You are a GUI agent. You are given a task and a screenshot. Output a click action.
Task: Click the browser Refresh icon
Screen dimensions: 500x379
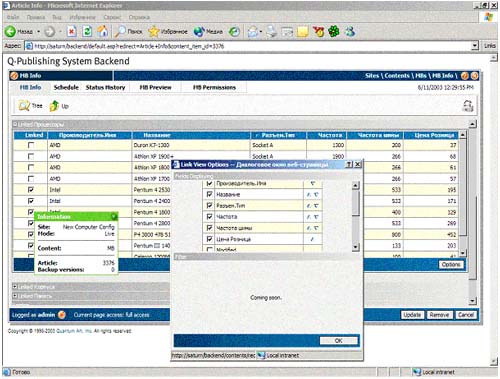pos(87,31)
